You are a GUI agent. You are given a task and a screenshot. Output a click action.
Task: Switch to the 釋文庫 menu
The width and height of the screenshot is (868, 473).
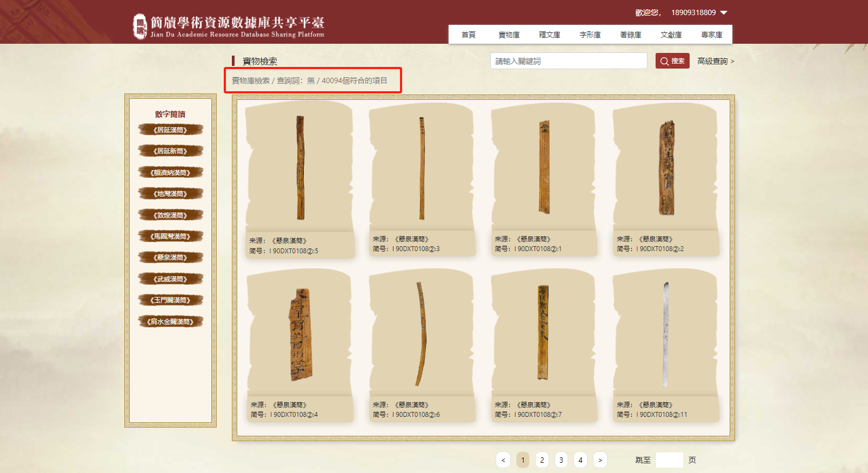(549, 35)
